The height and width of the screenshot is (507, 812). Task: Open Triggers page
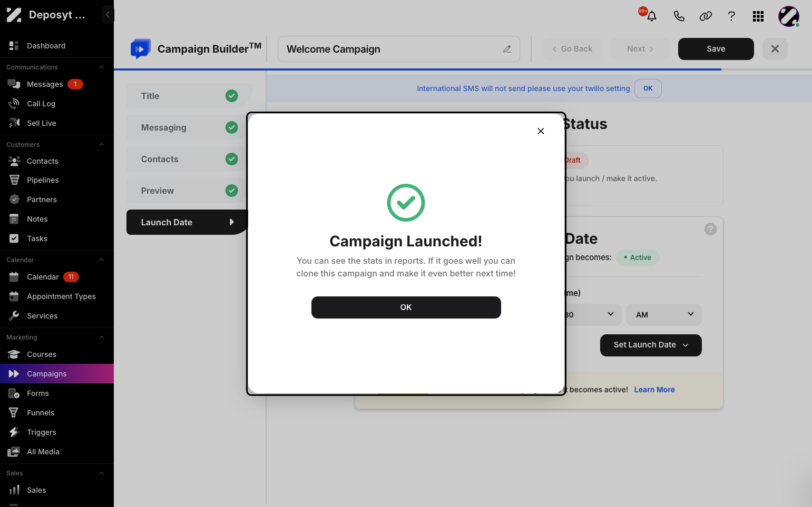[57, 432]
